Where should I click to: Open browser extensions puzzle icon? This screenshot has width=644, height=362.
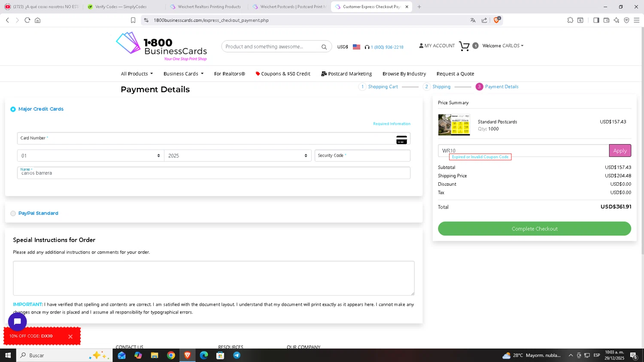click(x=570, y=20)
